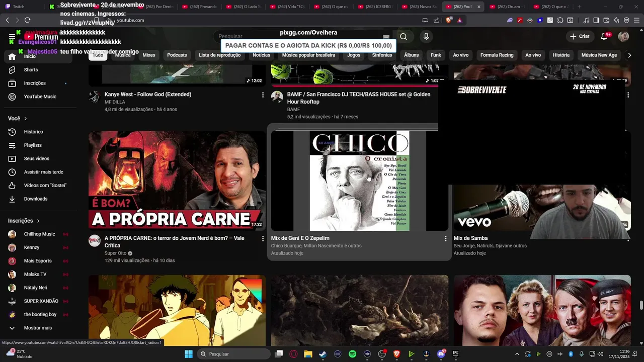This screenshot has width=644, height=362.
Task: Open SUPER XANDÃO channel subscription
Action: pyautogui.click(x=39, y=301)
